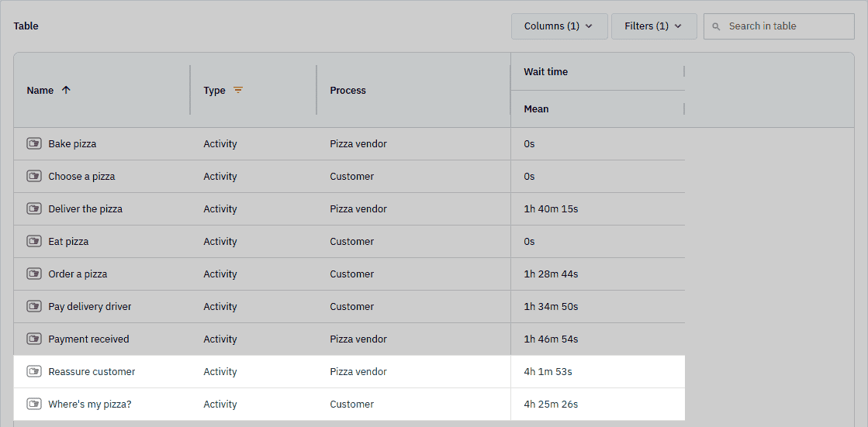This screenshot has width=868, height=427.
Task: Click wait time value 1h 28m 44s
Action: [551, 274]
